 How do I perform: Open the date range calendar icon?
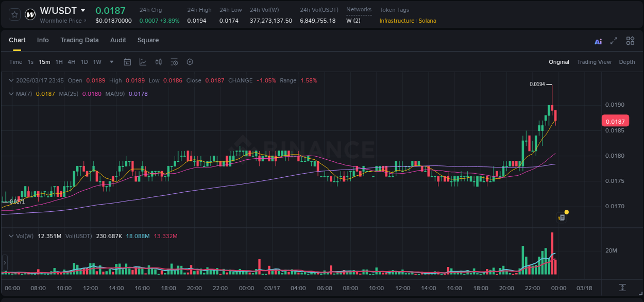127,62
